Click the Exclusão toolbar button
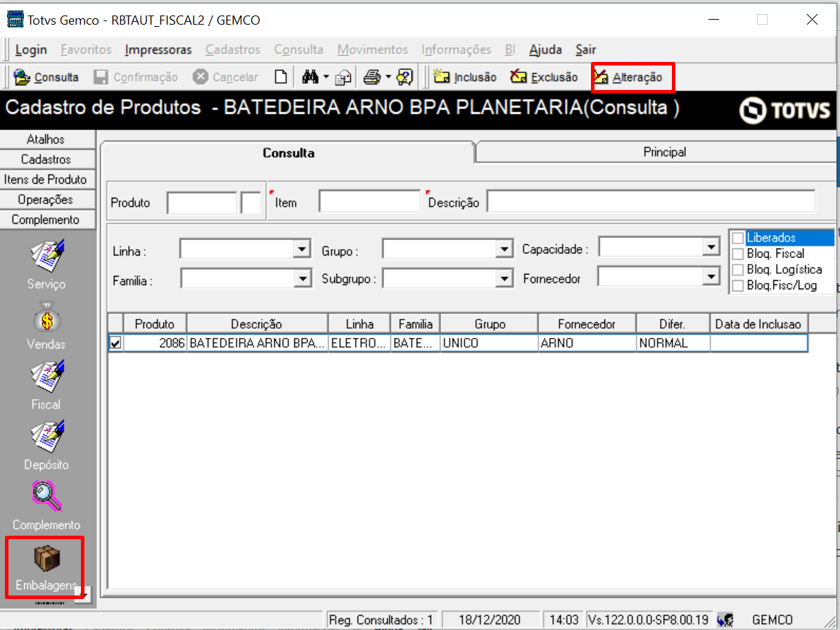This screenshot has height=630, width=840. [545, 77]
